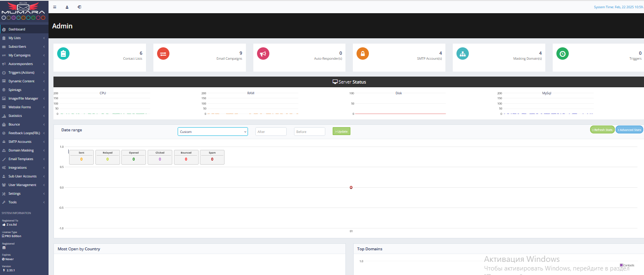Choose the purple theme color circle

[14, 18]
